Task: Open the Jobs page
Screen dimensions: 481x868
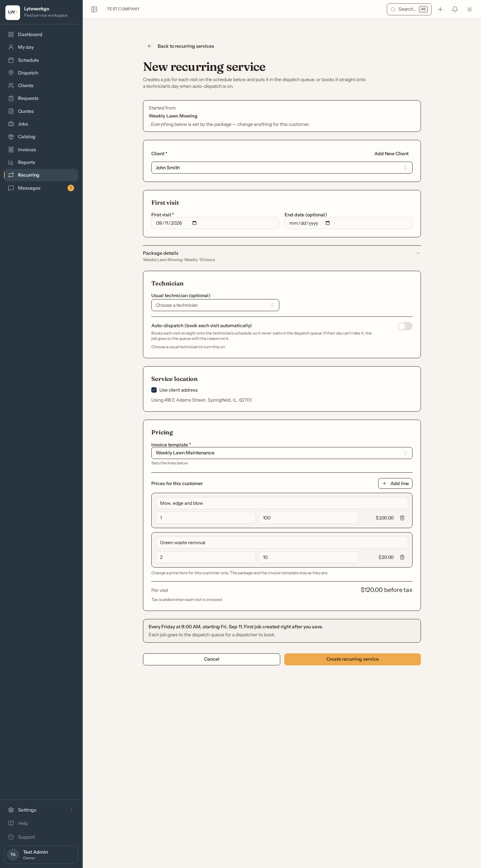Action: point(41,124)
